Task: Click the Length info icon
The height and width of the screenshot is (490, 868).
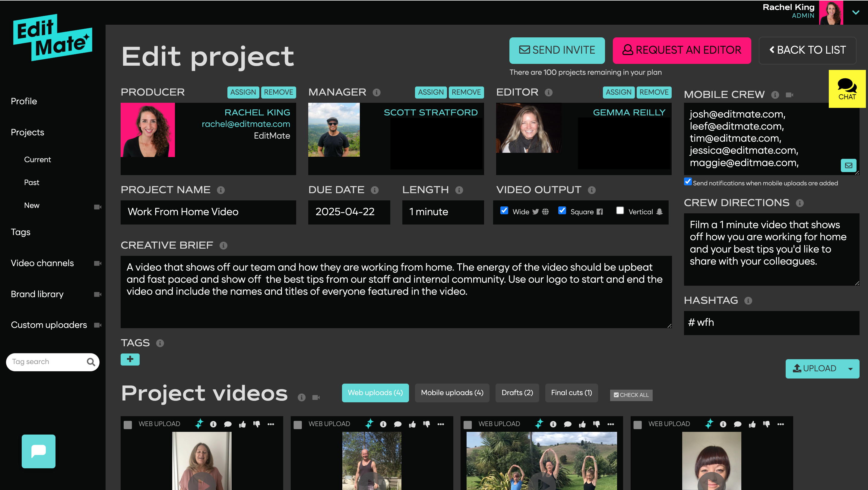Action: coord(459,190)
